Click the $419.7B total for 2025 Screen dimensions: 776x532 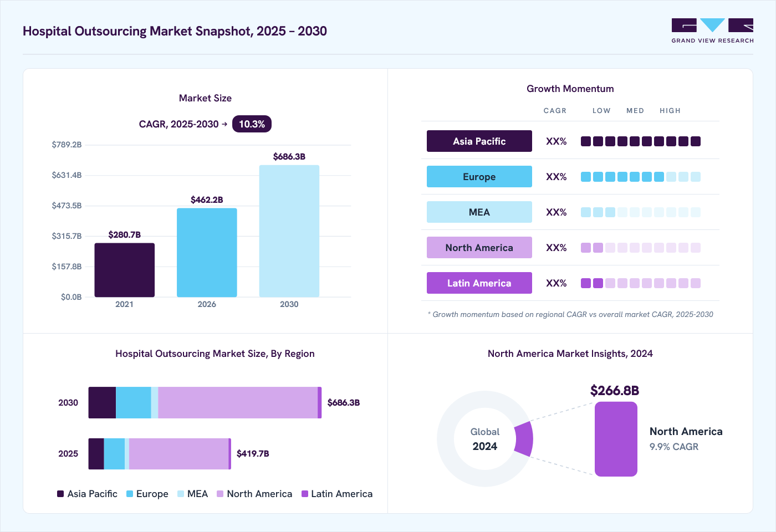coord(253,454)
